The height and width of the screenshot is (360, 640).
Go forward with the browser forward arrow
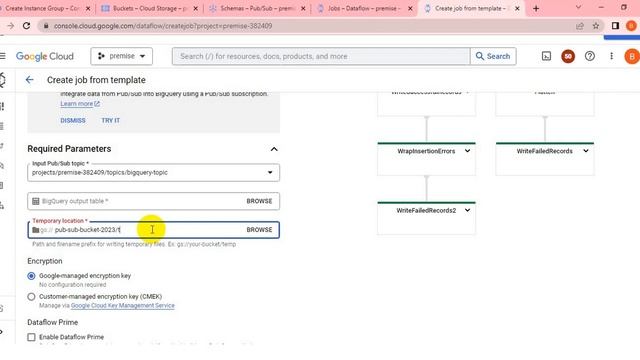pos(11,26)
